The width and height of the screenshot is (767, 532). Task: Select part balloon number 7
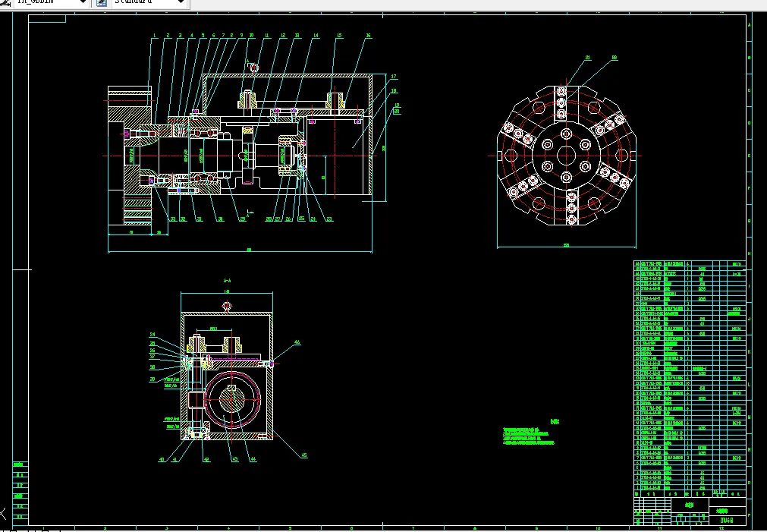coord(223,36)
